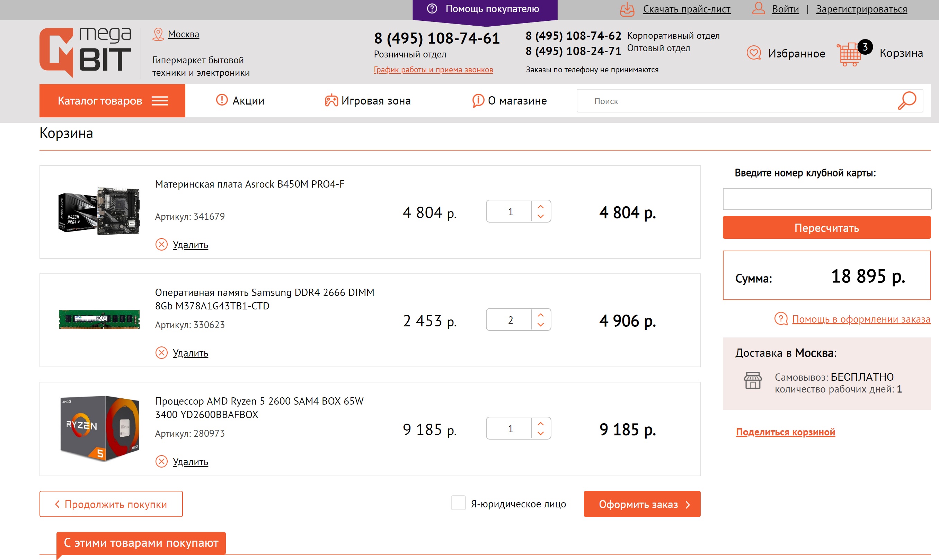Click the Продолжить покупки button
Screen dimensions: 939x560
pos(111,504)
